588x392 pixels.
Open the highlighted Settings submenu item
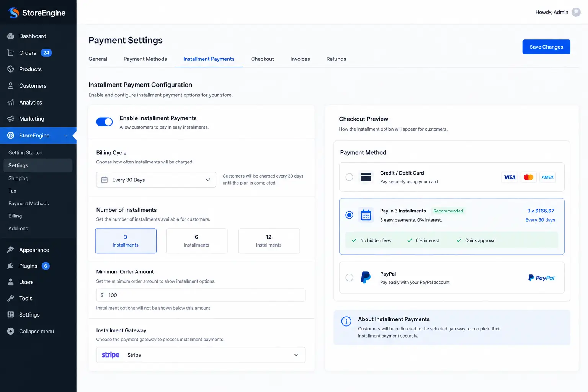point(38,165)
